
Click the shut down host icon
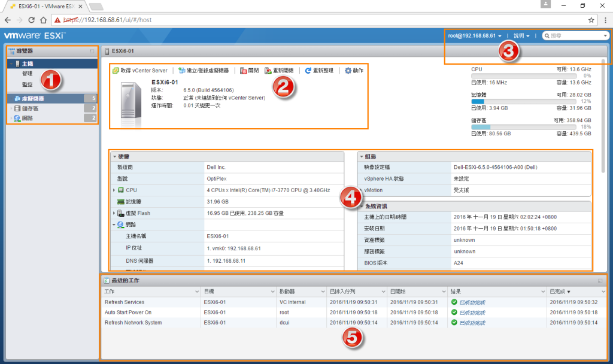243,71
